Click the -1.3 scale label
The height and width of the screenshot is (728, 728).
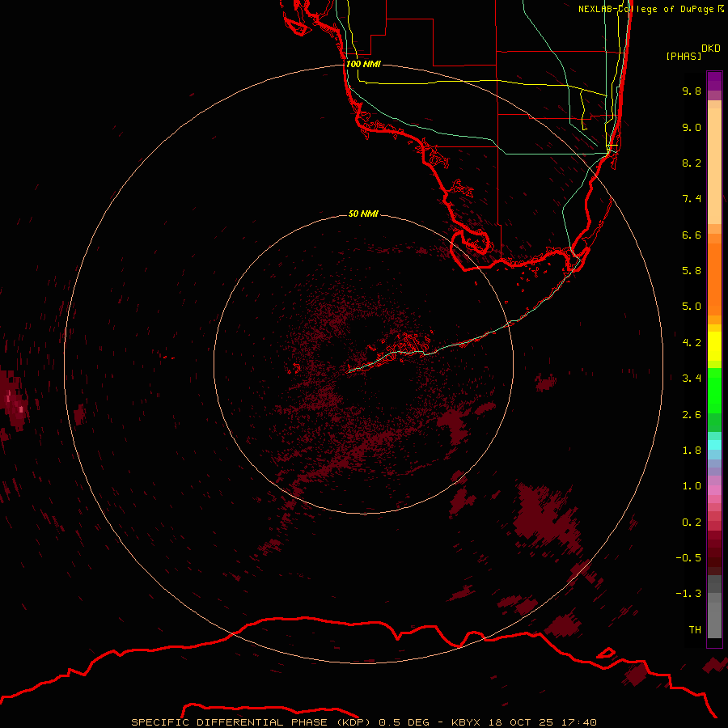[689, 594]
